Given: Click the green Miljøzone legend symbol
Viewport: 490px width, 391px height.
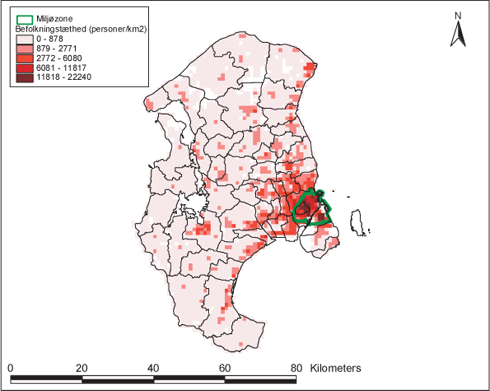Looking at the screenshot, I should point(25,20).
